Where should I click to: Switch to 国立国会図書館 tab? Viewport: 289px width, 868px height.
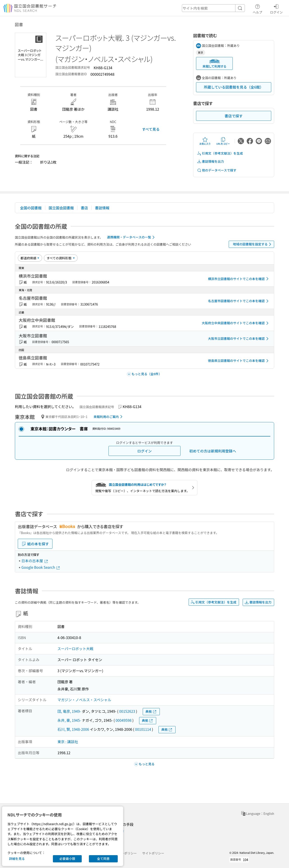(61, 208)
